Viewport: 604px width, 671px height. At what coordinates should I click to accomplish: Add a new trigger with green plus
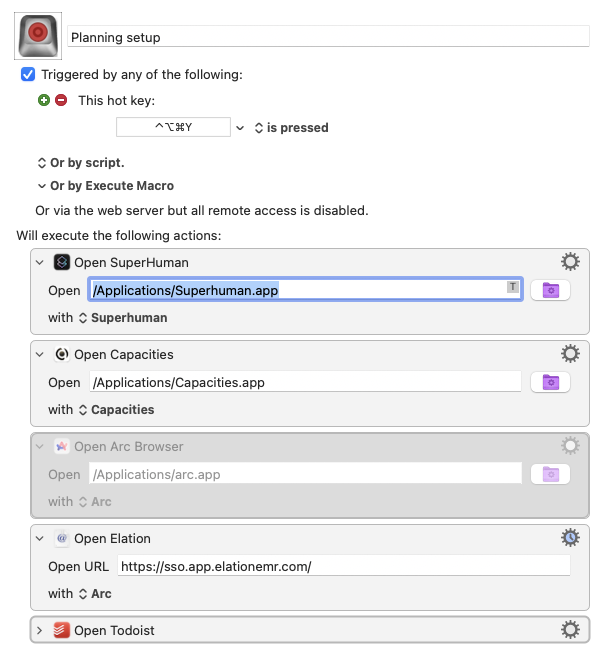44,100
